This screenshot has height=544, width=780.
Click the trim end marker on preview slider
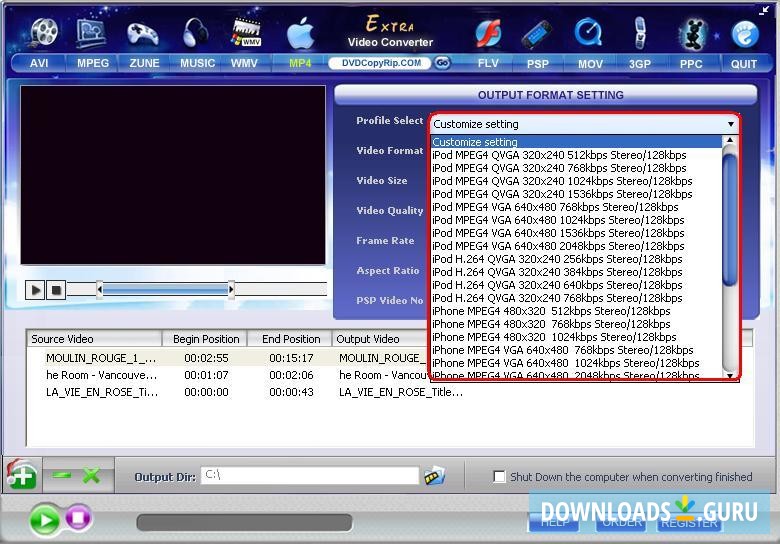pos(231,289)
